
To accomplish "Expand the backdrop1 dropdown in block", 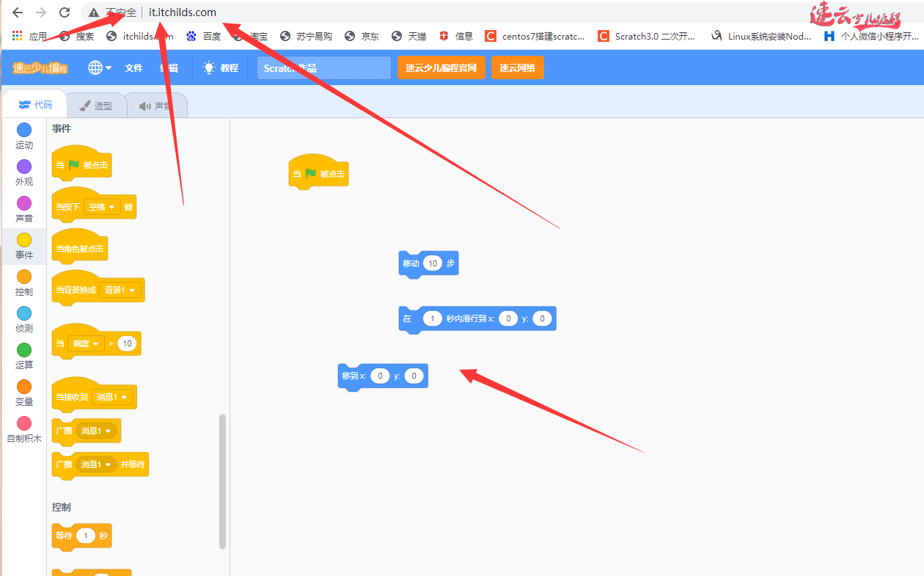I will tap(120, 290).
